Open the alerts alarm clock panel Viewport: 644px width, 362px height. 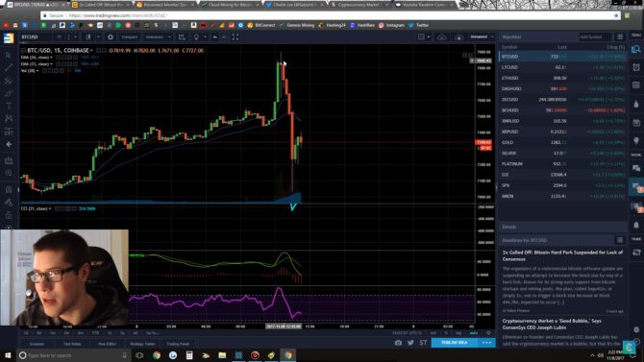(635, 67)
